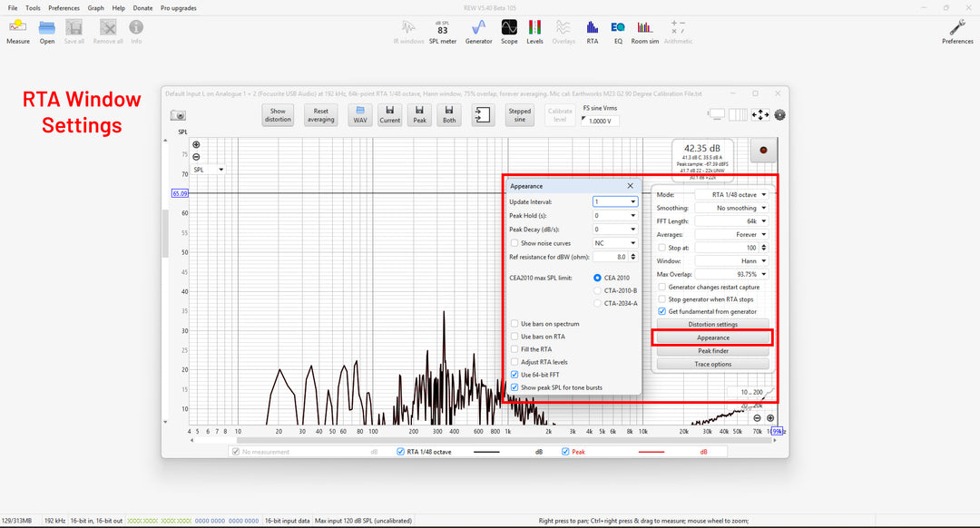
Task: Uncheck Use 64-bit FFT
Action: pyautogui.click(x=514, y=375)
